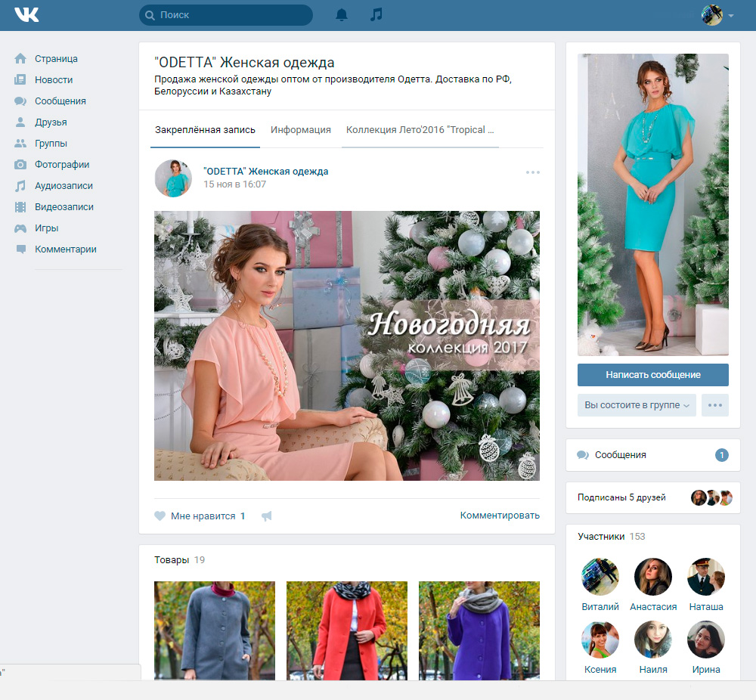Open member Ирина avatar
Viewport: 756px width, 700px height.
pos(706,640)
